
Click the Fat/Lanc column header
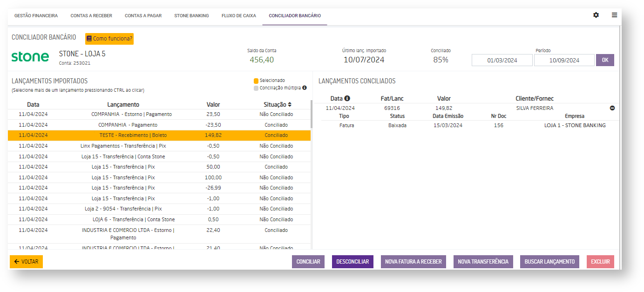[392, 98]
